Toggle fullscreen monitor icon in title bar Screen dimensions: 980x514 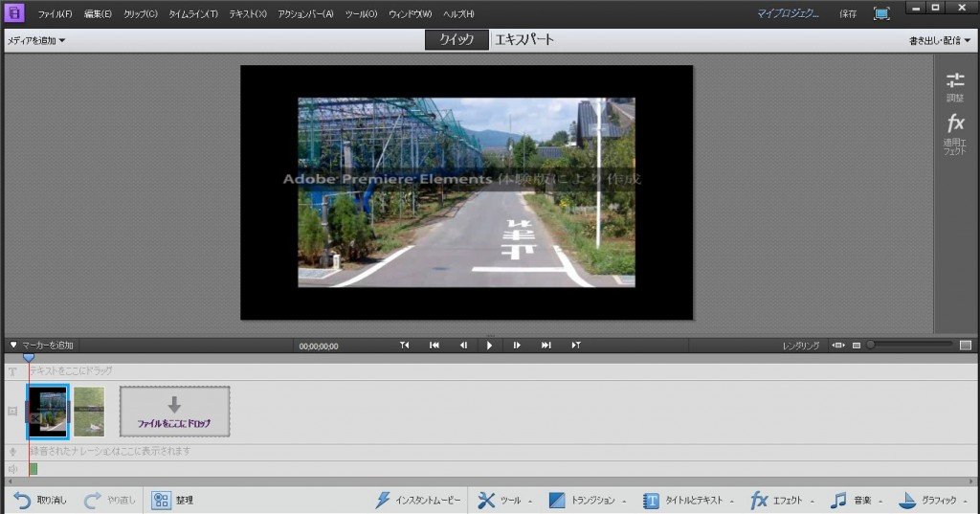click(x=881, y=13)
